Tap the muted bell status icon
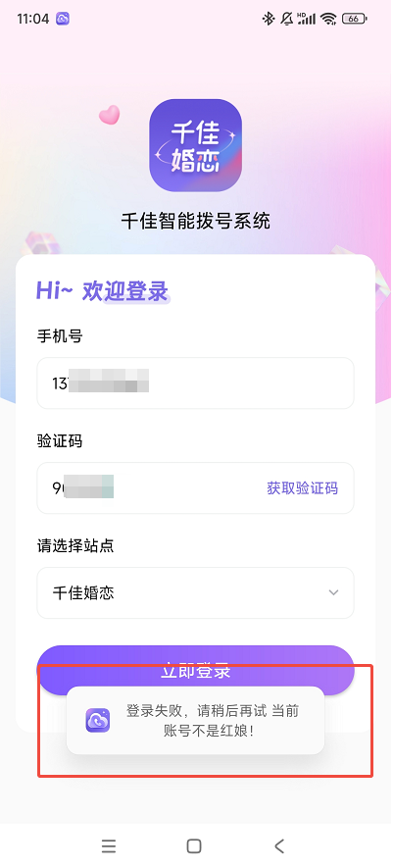 (287, 19)
